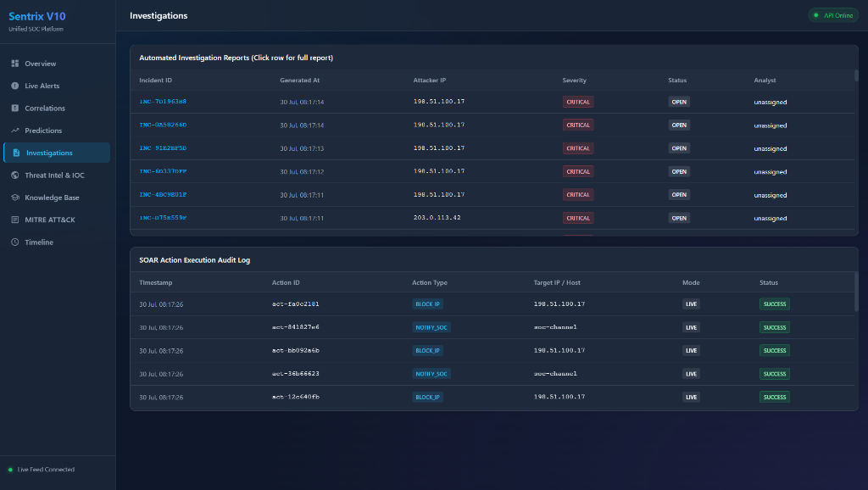Image resolution: width=868 pixels, height=490 pixels.
Task: Open incident report INC-4BC9B01F
Action: click(x=163, y=195)
